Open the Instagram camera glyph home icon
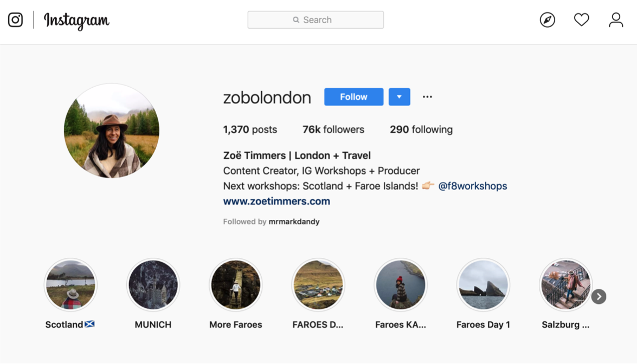 pyautogui.click(x=15, y=20)
